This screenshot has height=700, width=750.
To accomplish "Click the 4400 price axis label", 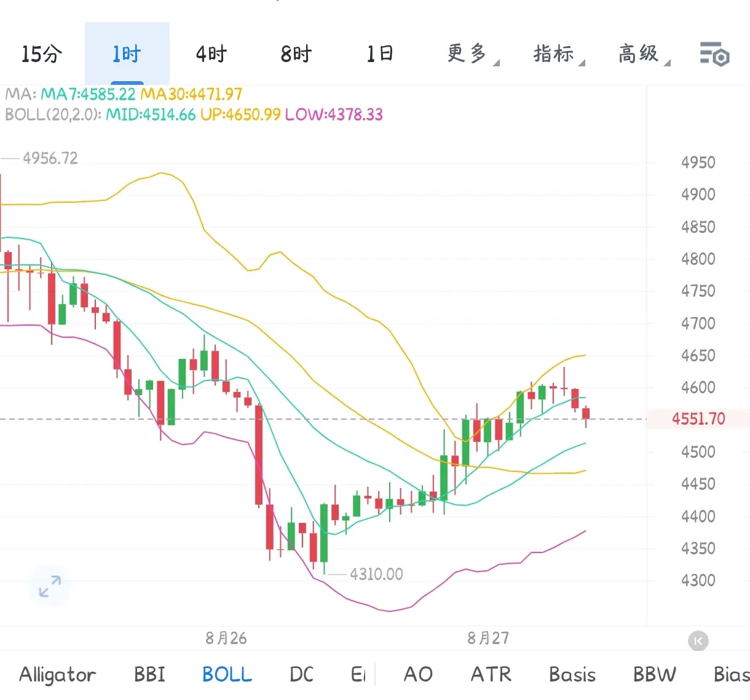I will click(x=698, y=516).
